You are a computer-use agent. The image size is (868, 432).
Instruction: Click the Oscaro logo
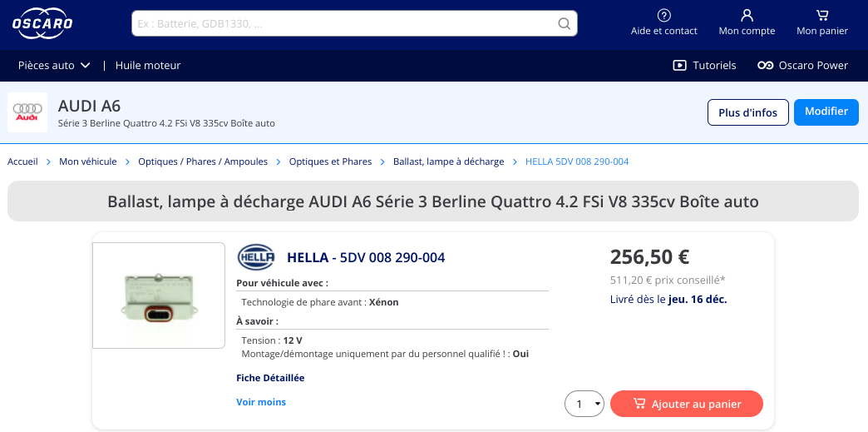point(42,23)
